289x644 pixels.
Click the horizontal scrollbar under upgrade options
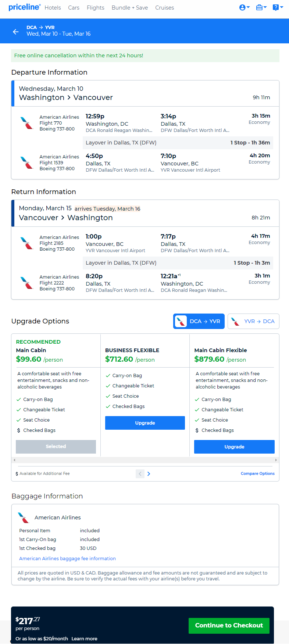tap(145, 460)
